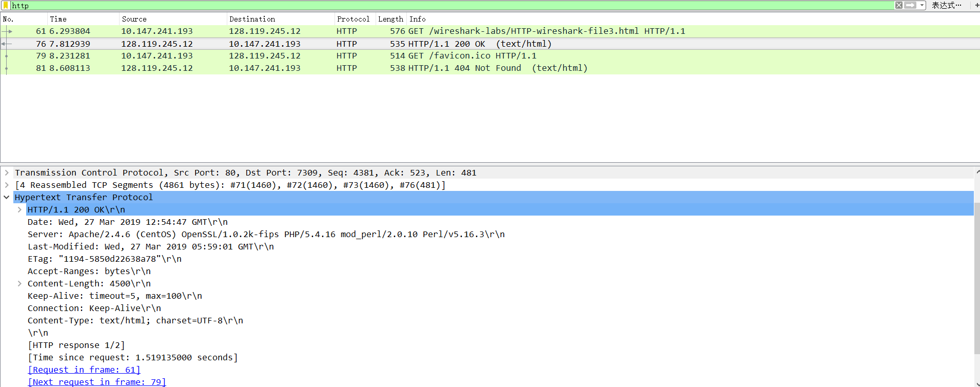The width and height of the screenshot is (980, 387).
Task: Select the ETag header line
Action: tap(105, 259)
